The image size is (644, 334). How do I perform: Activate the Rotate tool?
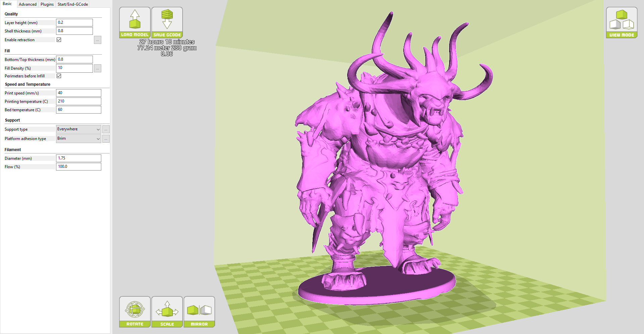135,312
